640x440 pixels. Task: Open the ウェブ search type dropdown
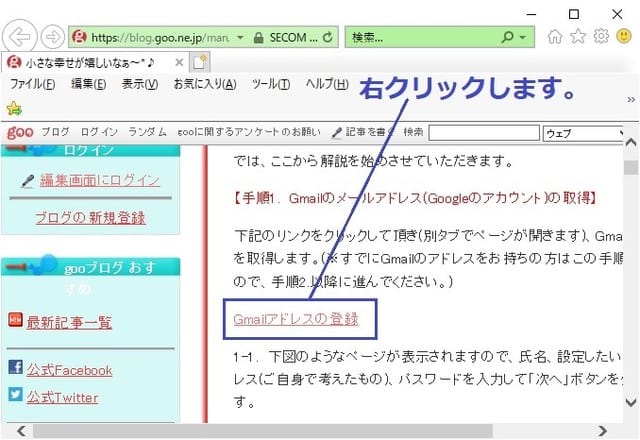pos(583,132)
